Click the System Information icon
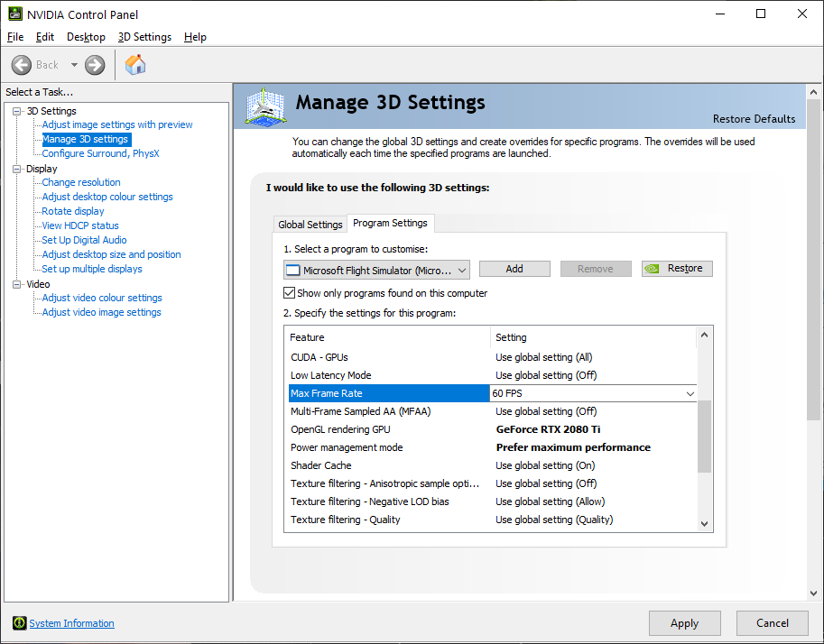This screenshot has width=824, height=644. click(19, 623)
